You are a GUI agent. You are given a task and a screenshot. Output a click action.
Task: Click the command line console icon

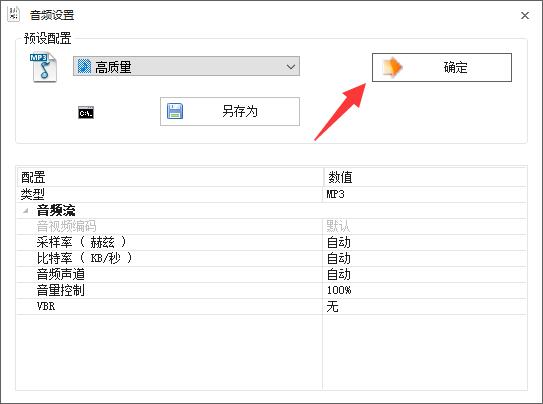click(86, 113)
